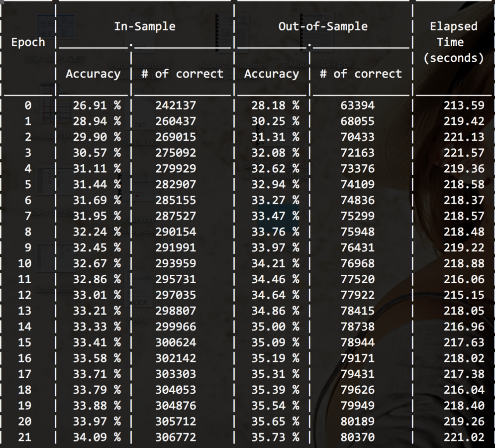495x448 pixels.
Task: Click elapsed time value 213.59
Action: click(x=464, y=106)
